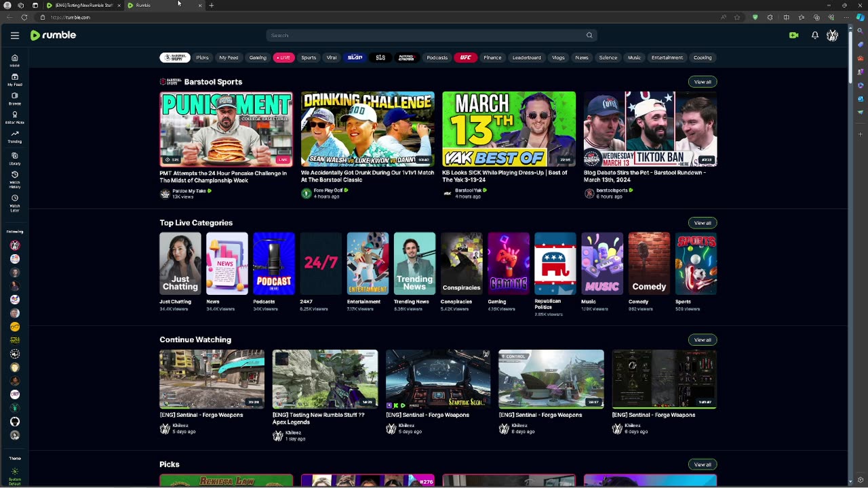This screenshot has height=488, width=868.
Task: Open Browse in the left sidebar
Action: (x=15, y=98)
